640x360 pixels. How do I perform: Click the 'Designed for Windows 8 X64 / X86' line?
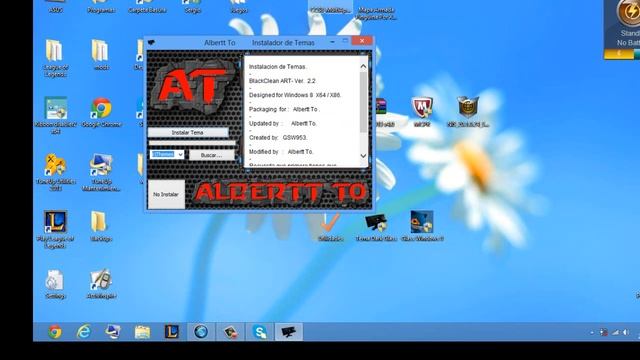295,95
